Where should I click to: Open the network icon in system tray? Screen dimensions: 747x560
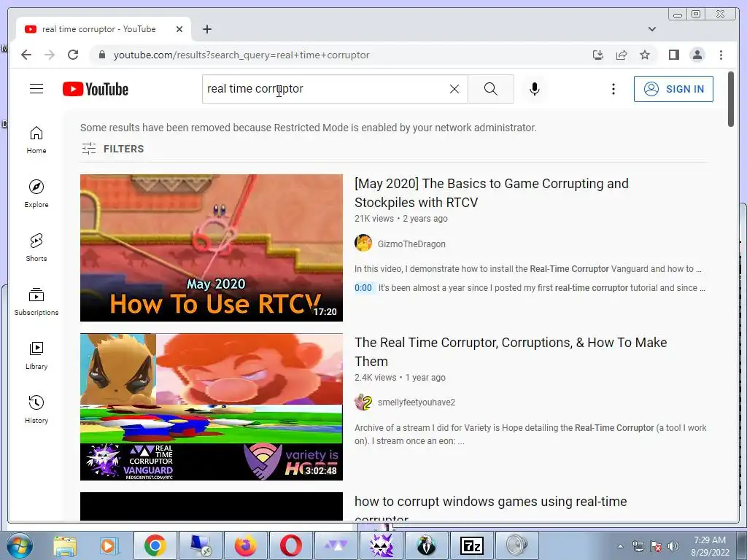(x=638, y=546)
